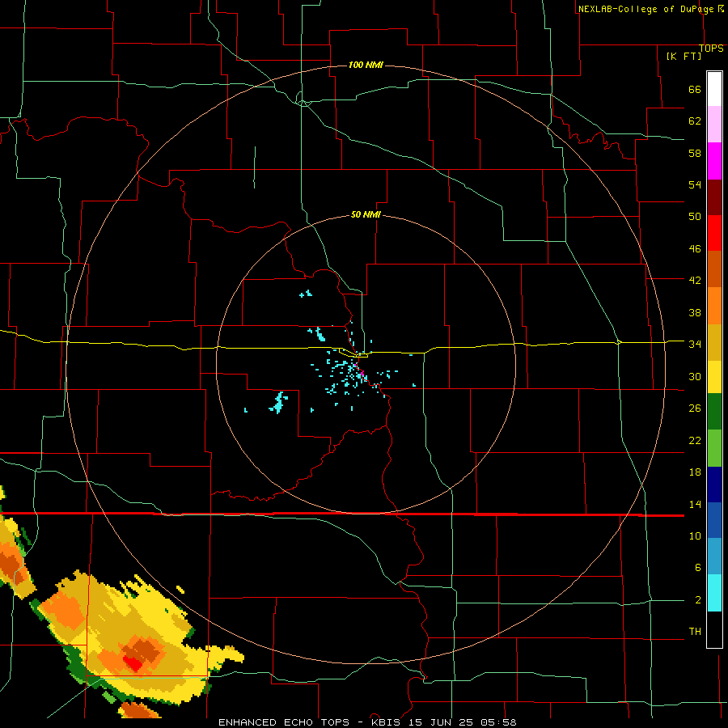Click the TH legend label
Screen dimensions: 728x728
(695, 632)
